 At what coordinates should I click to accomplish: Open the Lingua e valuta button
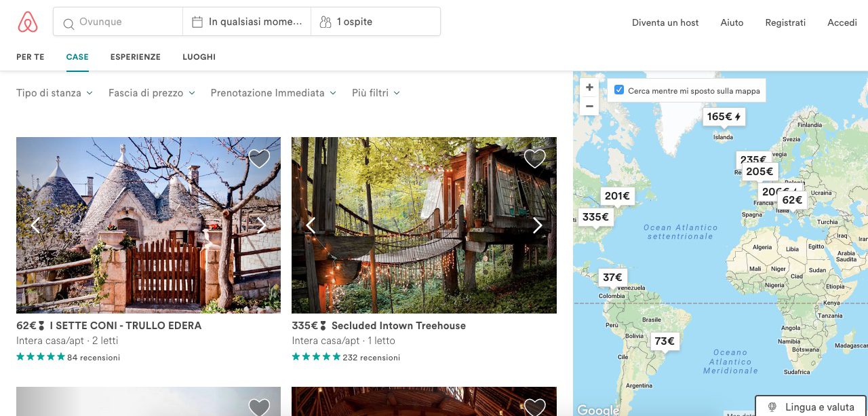coord(811,407)
